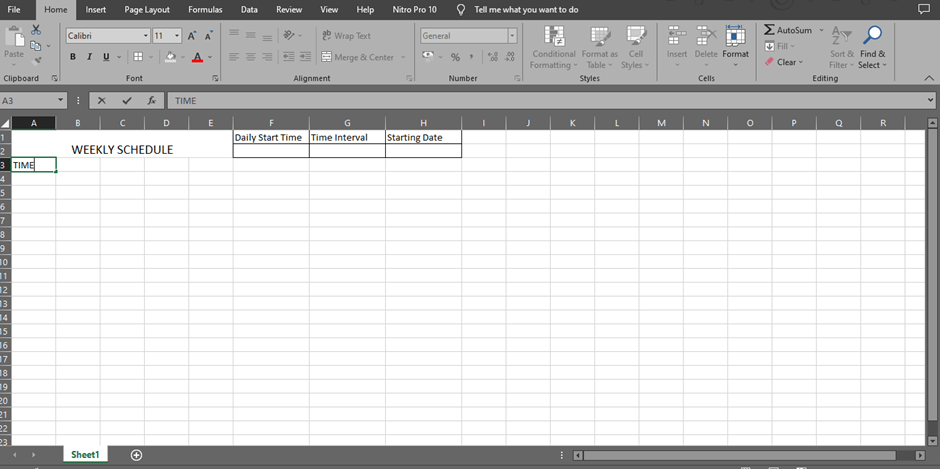This screenshot has height=469, width=940.
Task: Switch to the Insert ribbon tab
Action: (96, 10)
